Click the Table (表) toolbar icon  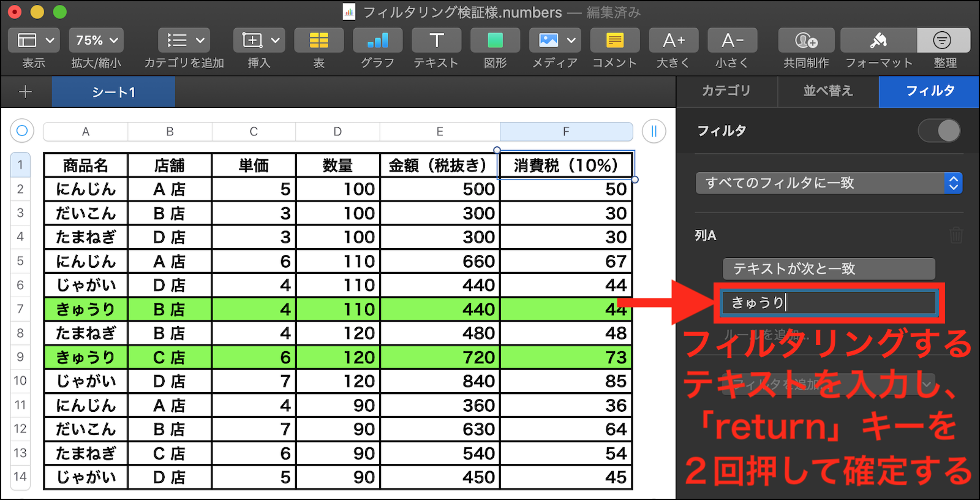(x=318, y=40)
